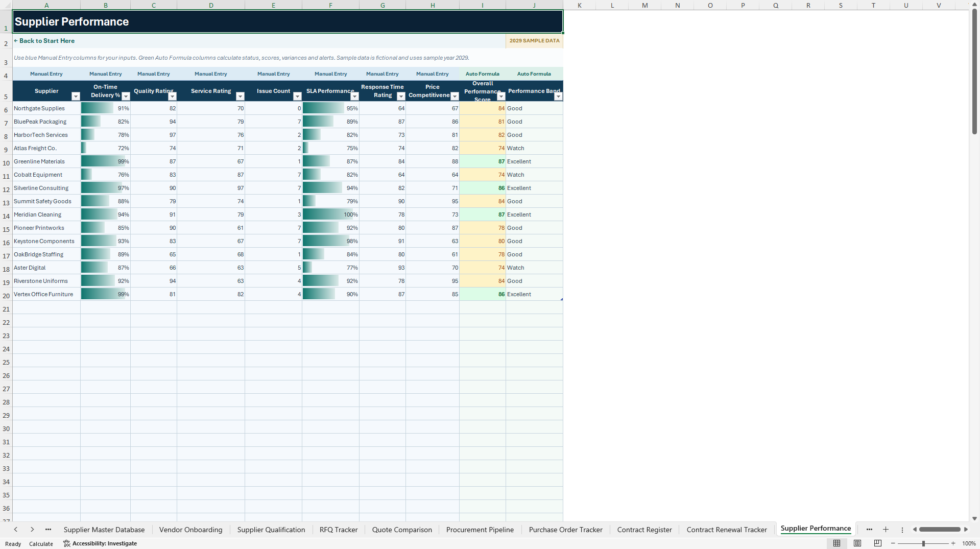This screenshot has height=549, width=980.
Task: Switch to Normal view in status bar
Action: coord(836,543)
